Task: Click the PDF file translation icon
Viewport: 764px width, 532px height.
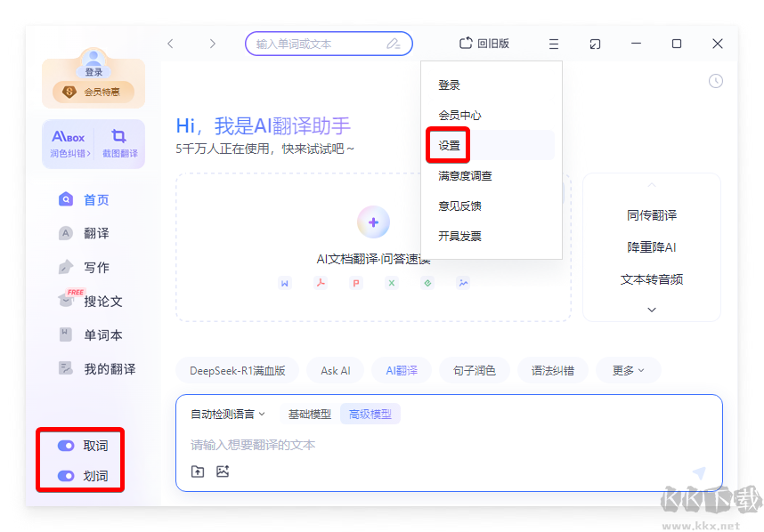Action: pyautogui.click(x=320, y=283)
